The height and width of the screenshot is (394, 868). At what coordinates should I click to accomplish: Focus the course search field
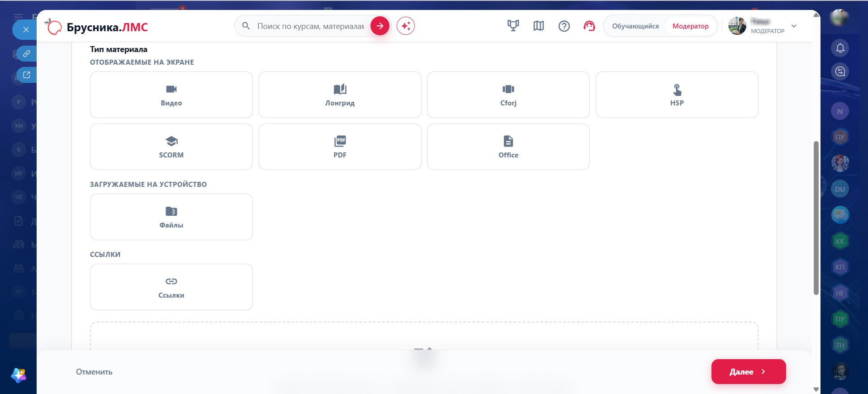pyautogui.click(x=311, y=26)
